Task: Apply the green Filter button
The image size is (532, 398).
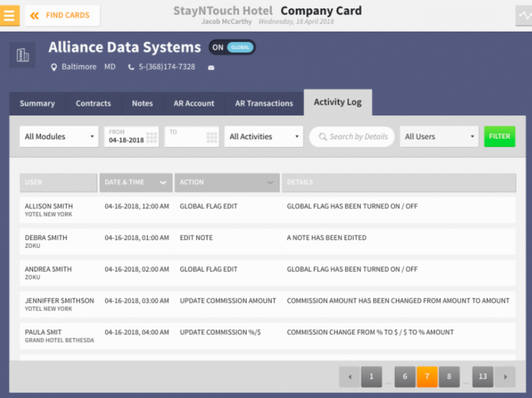Action: (x=500, y=137)
